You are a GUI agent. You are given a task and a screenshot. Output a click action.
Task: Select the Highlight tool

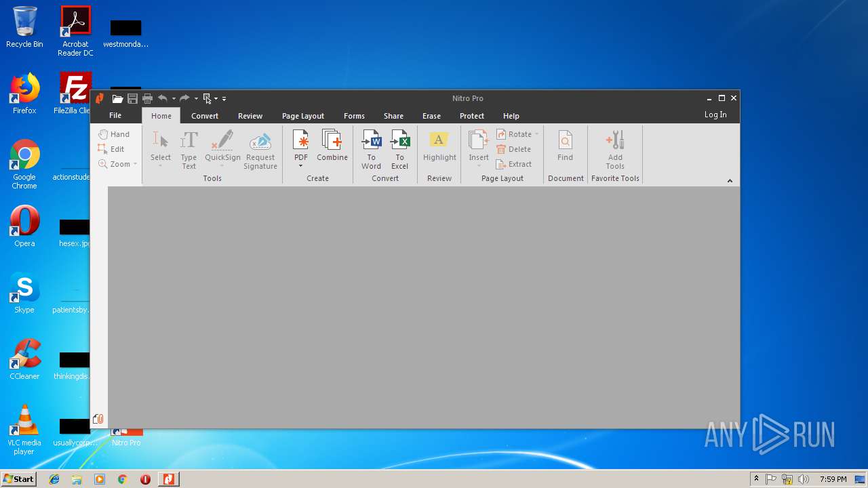(439, 146)
